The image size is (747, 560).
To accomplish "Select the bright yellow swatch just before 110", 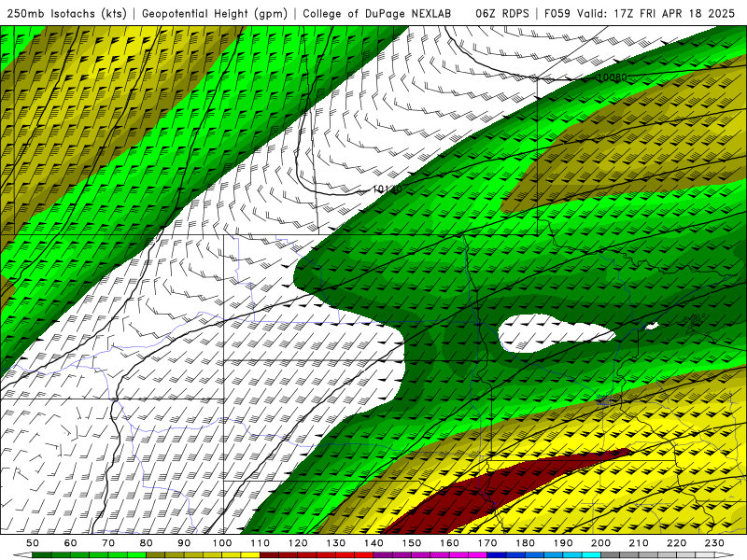I will tap(250, 555).
